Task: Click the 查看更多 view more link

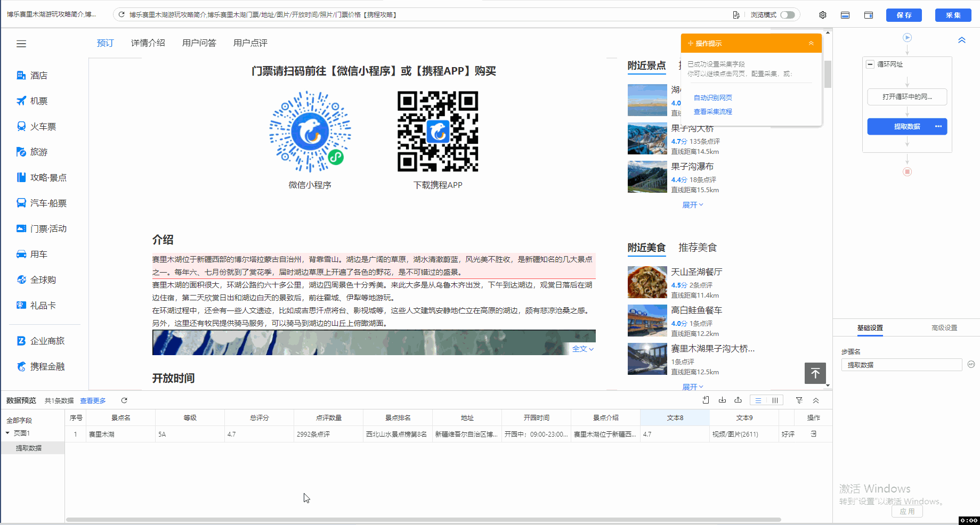Action: click(x=93, y=401)
